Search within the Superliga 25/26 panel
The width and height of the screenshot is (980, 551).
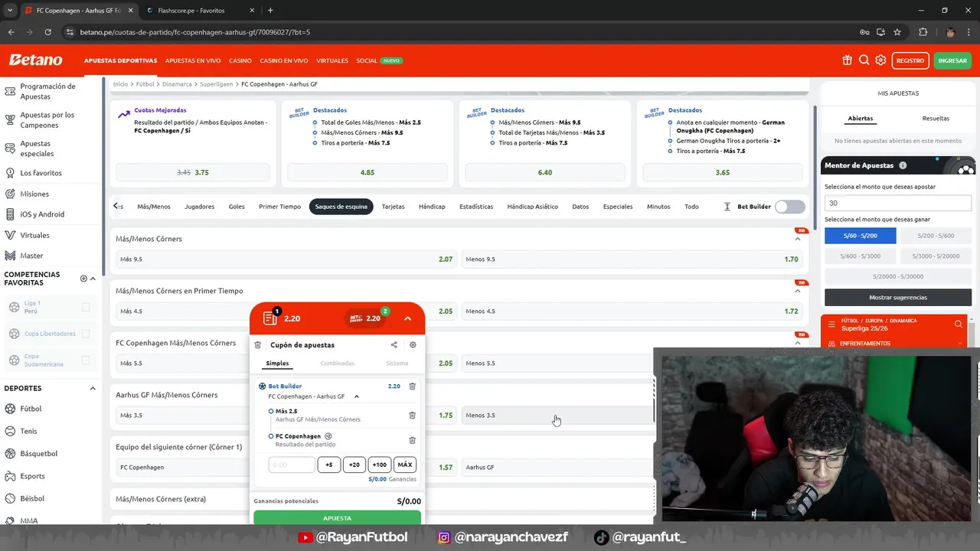[959, 324]
